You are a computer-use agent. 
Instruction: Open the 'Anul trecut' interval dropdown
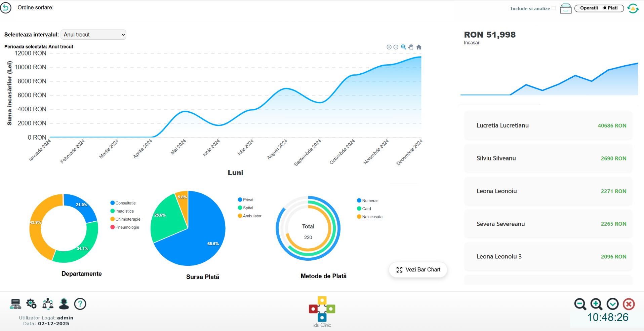click(x=93, y=34)
